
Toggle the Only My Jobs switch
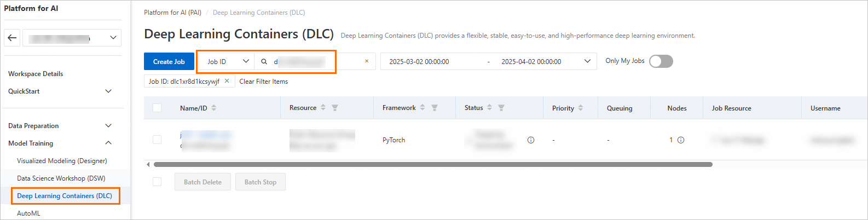click(661, 61)
